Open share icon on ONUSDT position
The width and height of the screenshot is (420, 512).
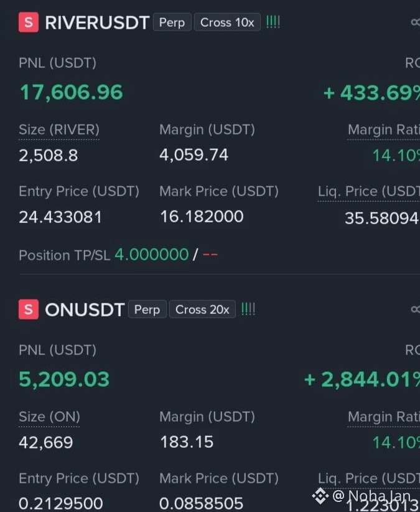coord(416,309)
